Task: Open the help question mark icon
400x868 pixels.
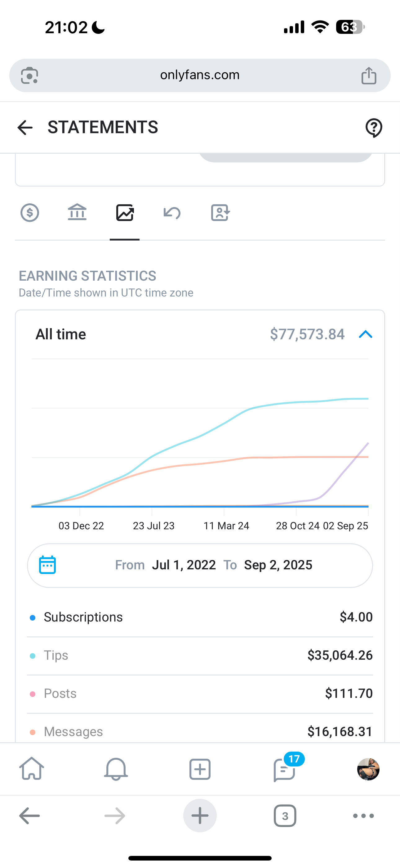Action: click(x=374, y=128)
